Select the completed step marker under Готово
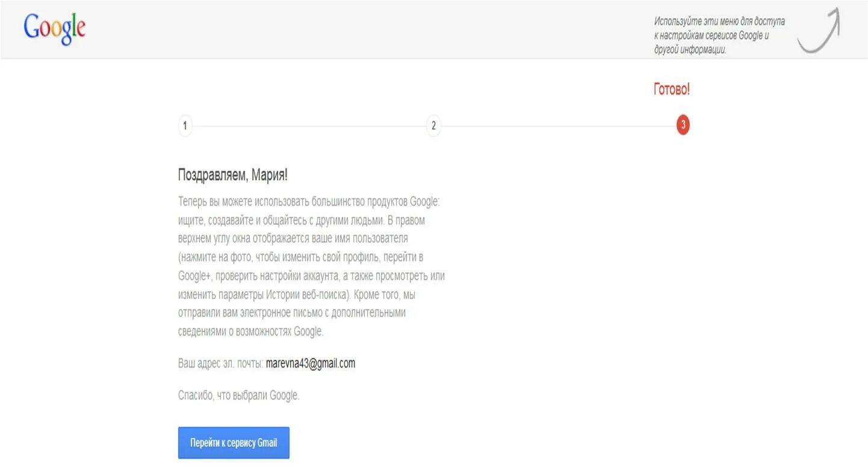This screenshot has width=868, height=467. (683, 126)
